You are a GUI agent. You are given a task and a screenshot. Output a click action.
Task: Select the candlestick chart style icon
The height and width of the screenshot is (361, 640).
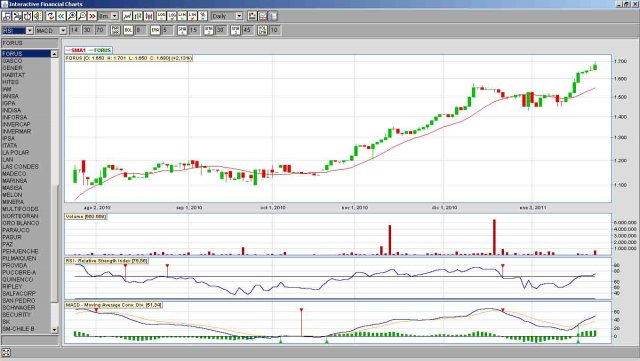point(149,16)
